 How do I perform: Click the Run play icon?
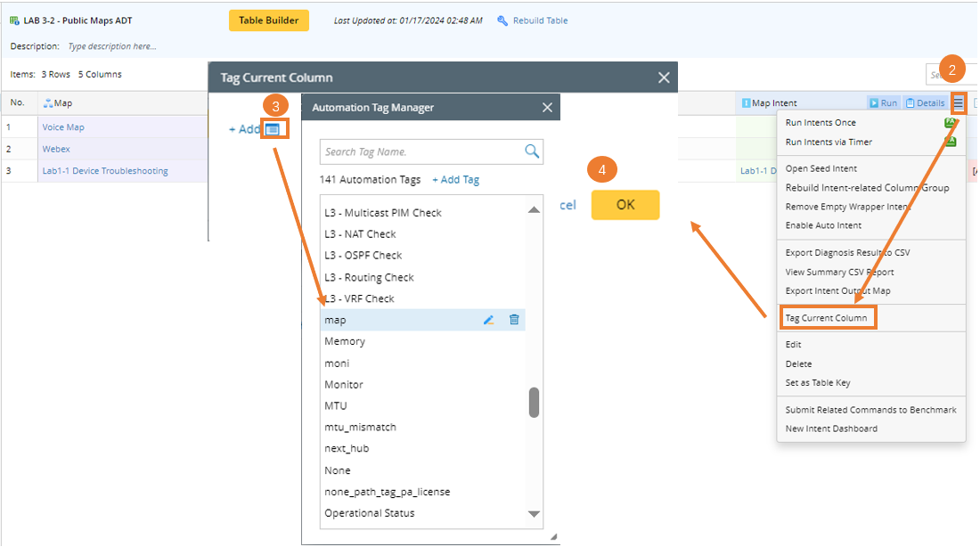[875, 103]
